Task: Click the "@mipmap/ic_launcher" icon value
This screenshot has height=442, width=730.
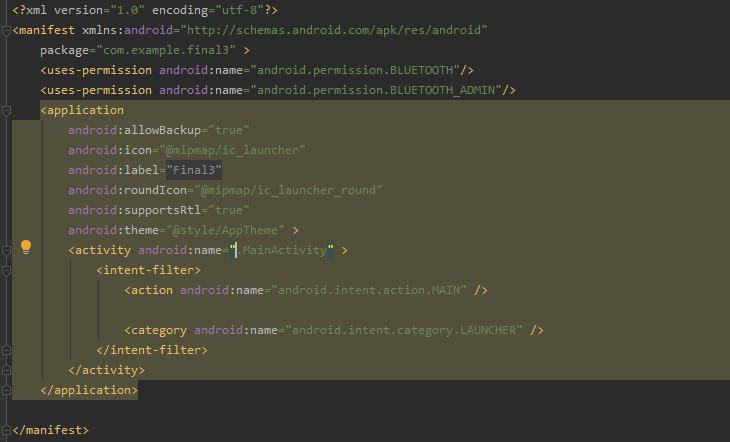Action: point(232,150)
